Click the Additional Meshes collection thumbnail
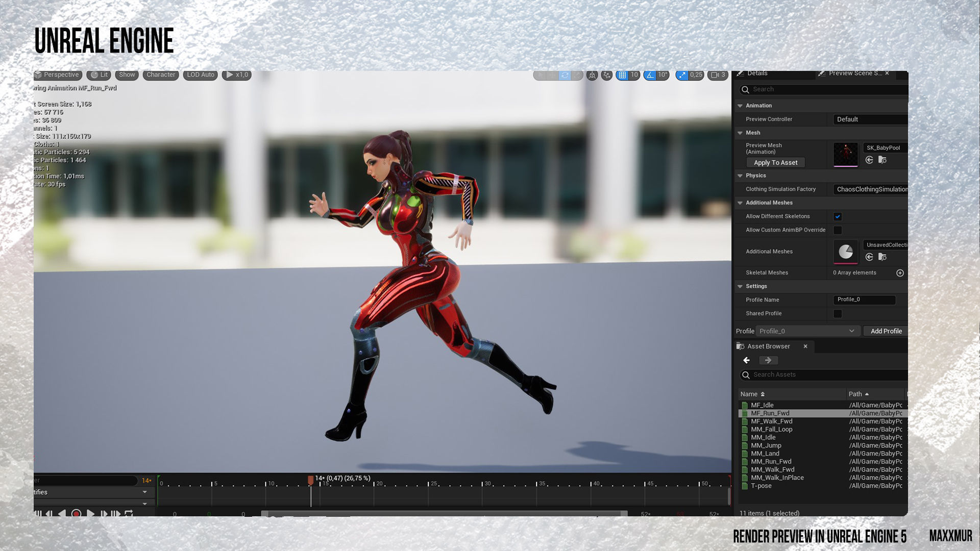980x551 pixels. pos(846,252)
